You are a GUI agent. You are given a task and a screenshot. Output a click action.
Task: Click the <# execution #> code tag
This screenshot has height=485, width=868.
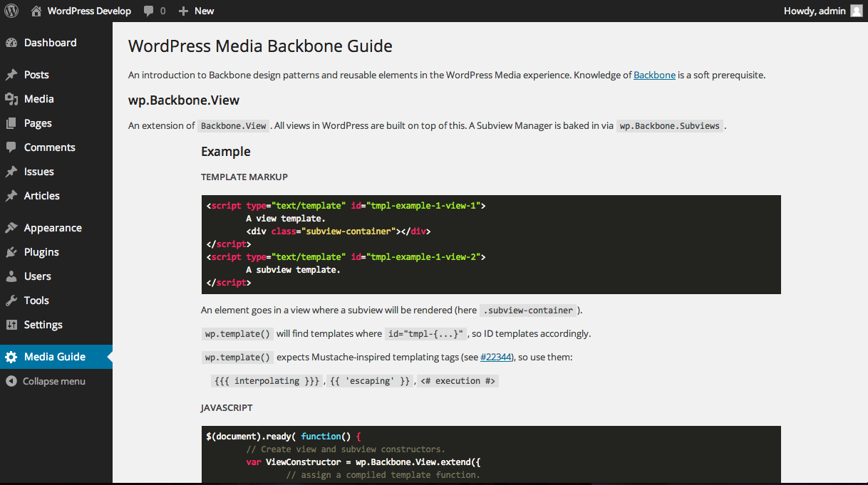tap(458, 381)
